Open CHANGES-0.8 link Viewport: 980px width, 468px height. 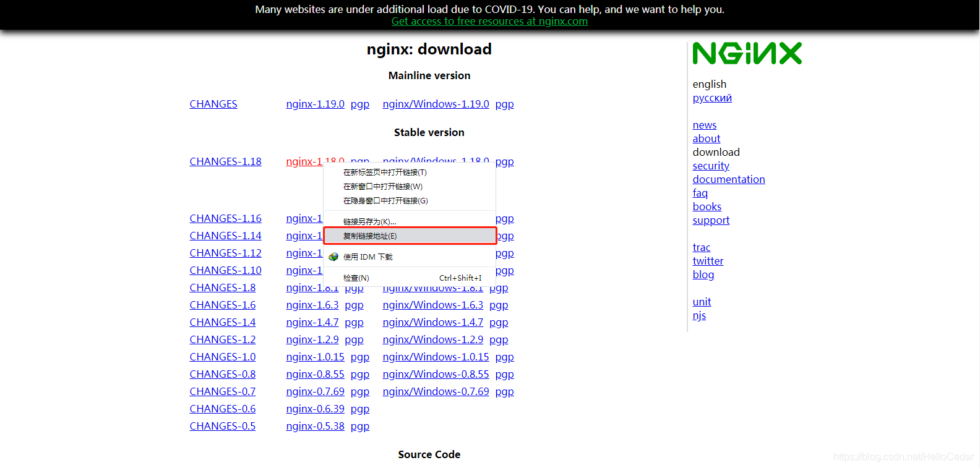coord(222,374)
